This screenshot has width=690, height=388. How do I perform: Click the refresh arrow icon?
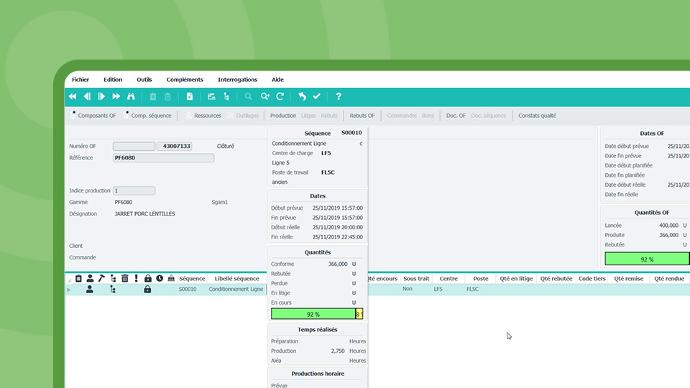[280, 96]
